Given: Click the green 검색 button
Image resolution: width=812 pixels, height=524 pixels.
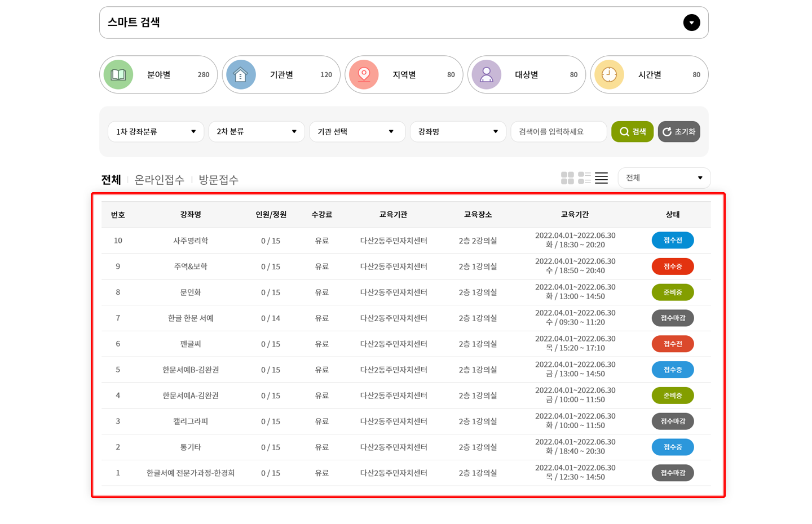Looking at the screenshot, I should coord(632,132).
